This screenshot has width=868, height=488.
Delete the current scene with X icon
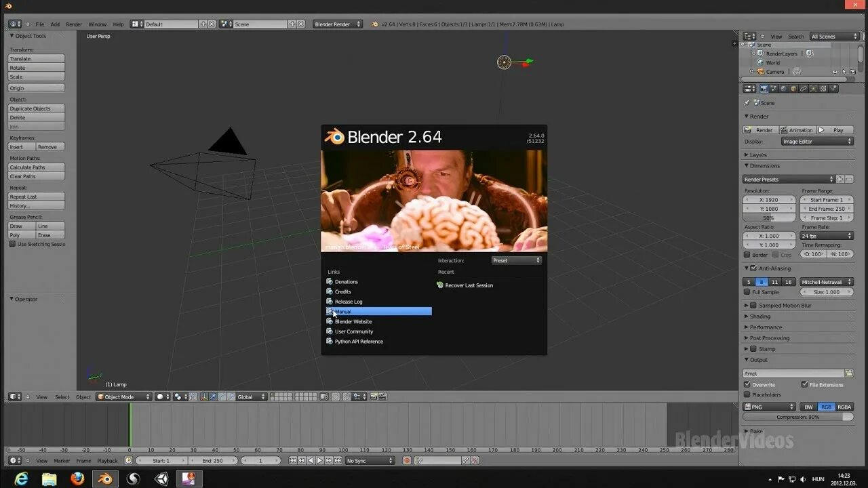[x=301, y=24]
